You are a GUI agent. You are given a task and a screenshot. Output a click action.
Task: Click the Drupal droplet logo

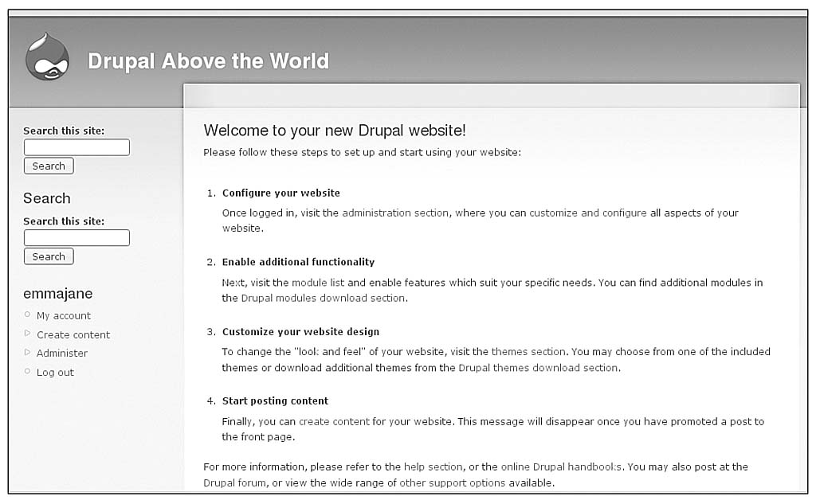point(47,57)
